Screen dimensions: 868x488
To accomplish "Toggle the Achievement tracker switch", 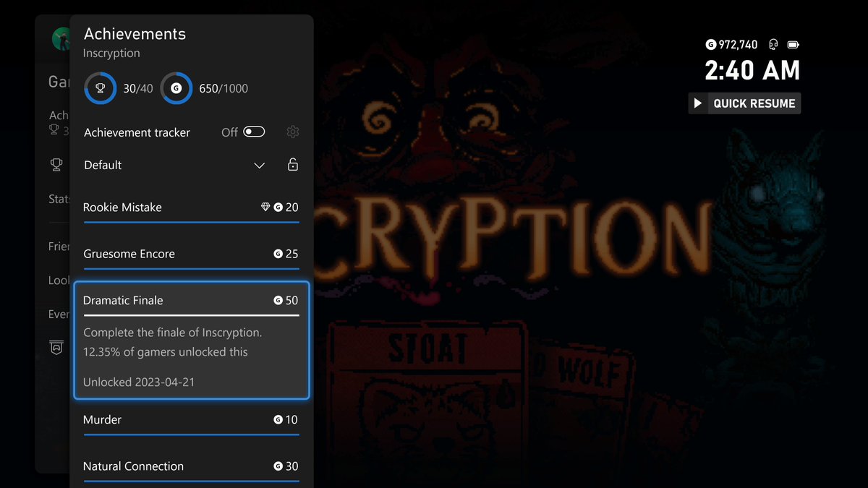I will coord(254,132).
